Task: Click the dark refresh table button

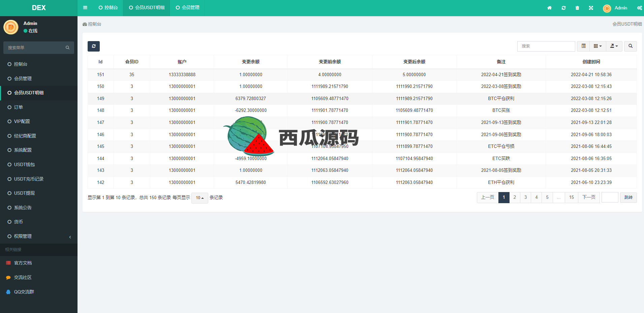Action: (x=94, y=46)
